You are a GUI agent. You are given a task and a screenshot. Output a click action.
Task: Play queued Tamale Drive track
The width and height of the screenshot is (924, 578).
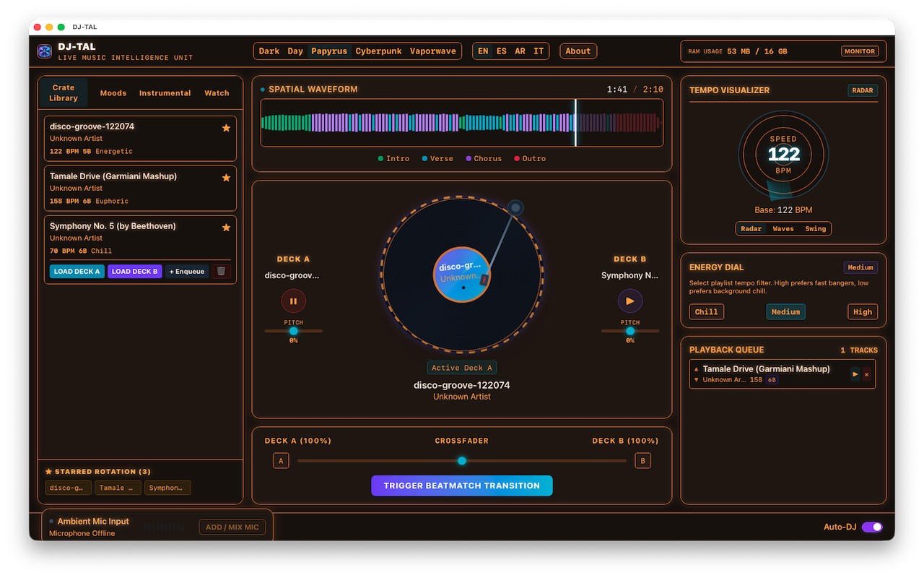[x=855, y=374]
